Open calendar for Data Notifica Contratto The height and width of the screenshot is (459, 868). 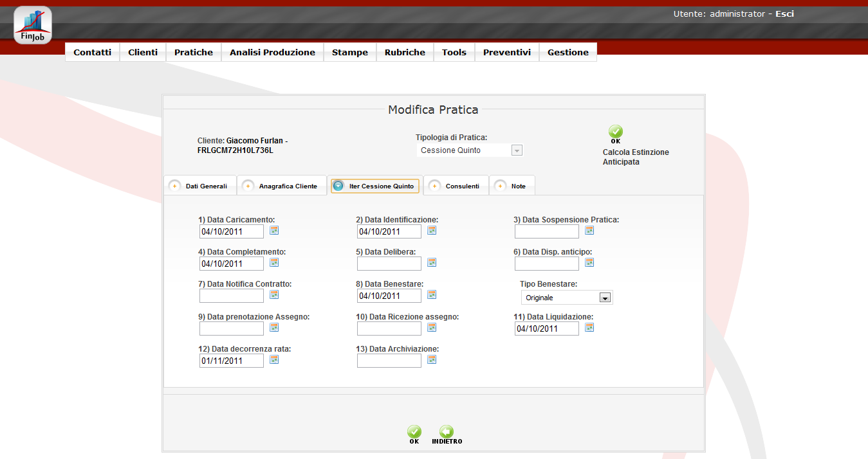coord(274,294)
